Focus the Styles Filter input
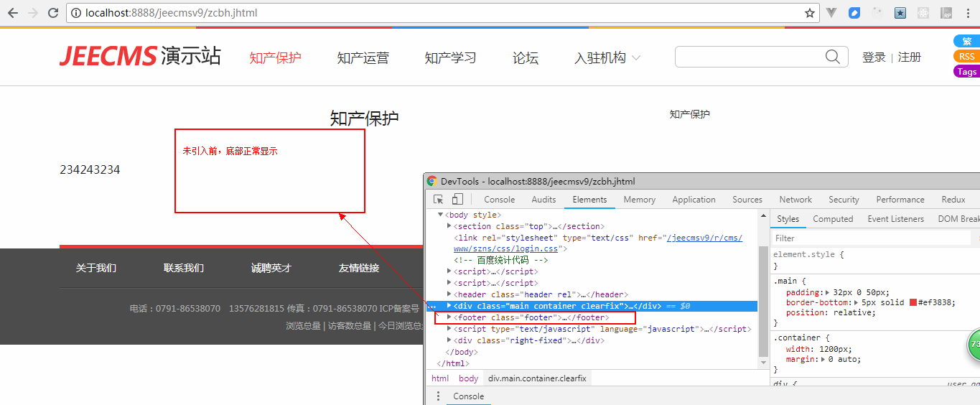Image resolution: width=980 pixels, height=405 pixels. click(x=872, y=238)
